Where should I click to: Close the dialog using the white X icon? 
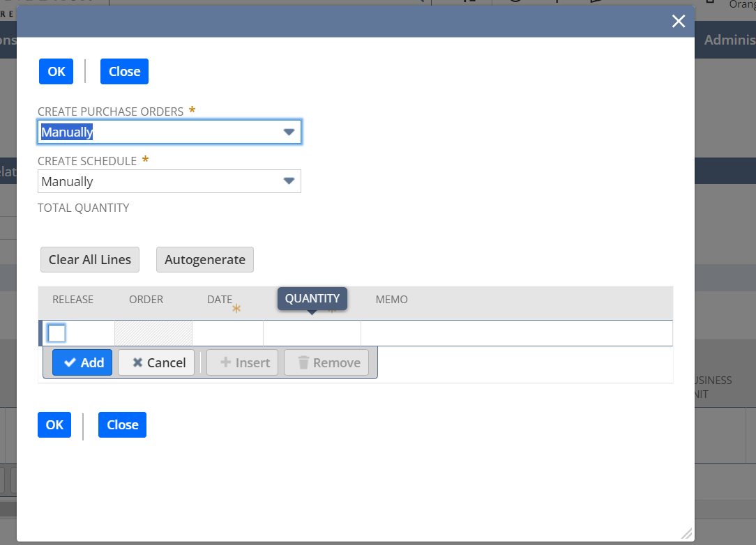point(678,21)
